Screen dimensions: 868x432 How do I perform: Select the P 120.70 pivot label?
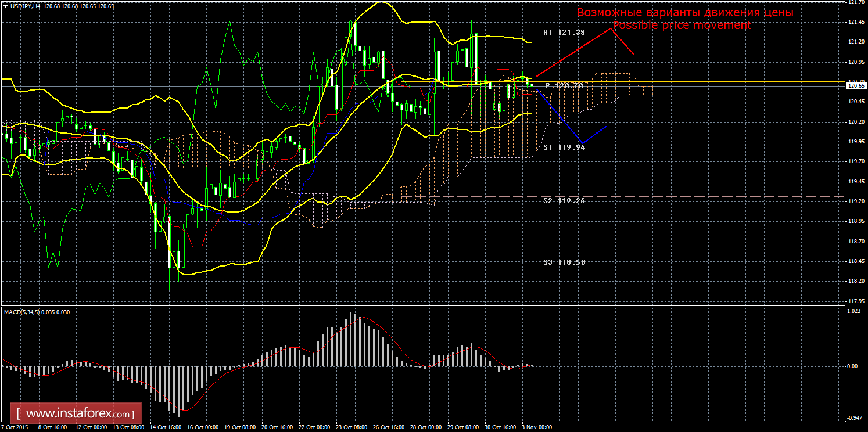click(564, 85)
